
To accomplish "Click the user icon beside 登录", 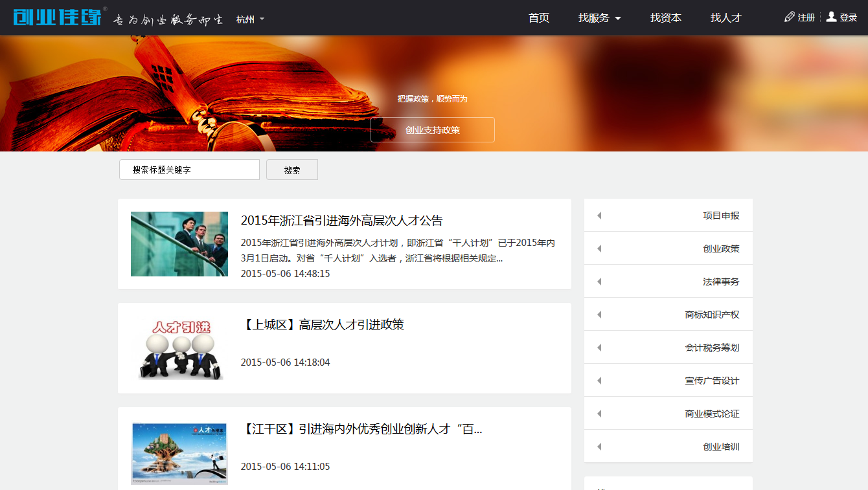I will click(x=831, y=17).
